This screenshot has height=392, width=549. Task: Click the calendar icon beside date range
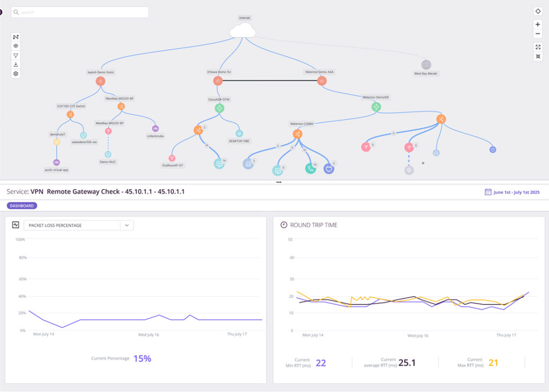tap(488, 192)
